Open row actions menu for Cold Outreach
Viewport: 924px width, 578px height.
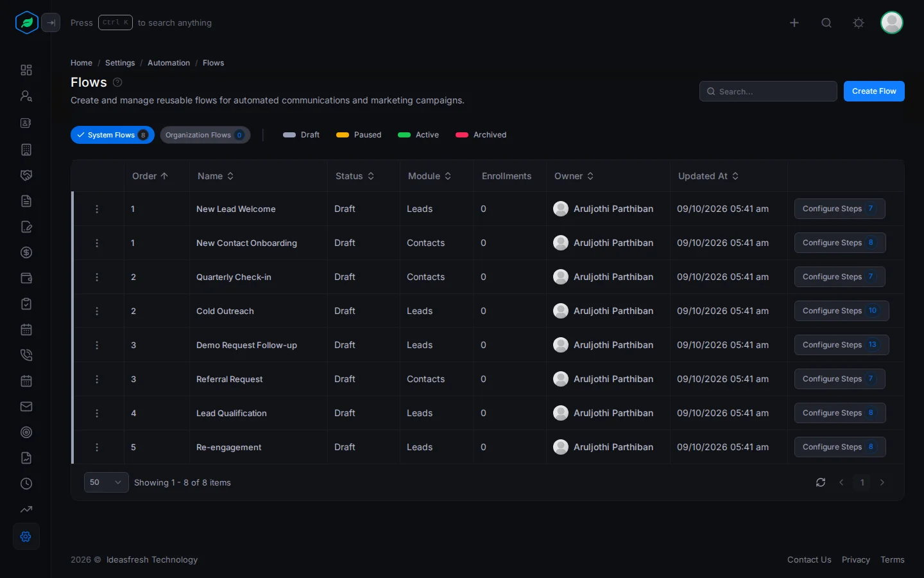97,311
